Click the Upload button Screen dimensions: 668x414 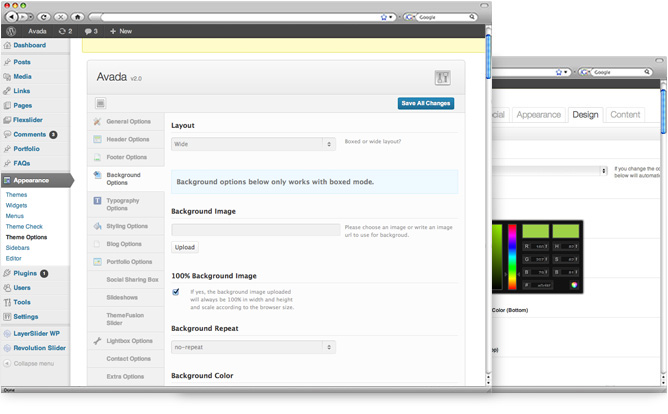point(184,247)
